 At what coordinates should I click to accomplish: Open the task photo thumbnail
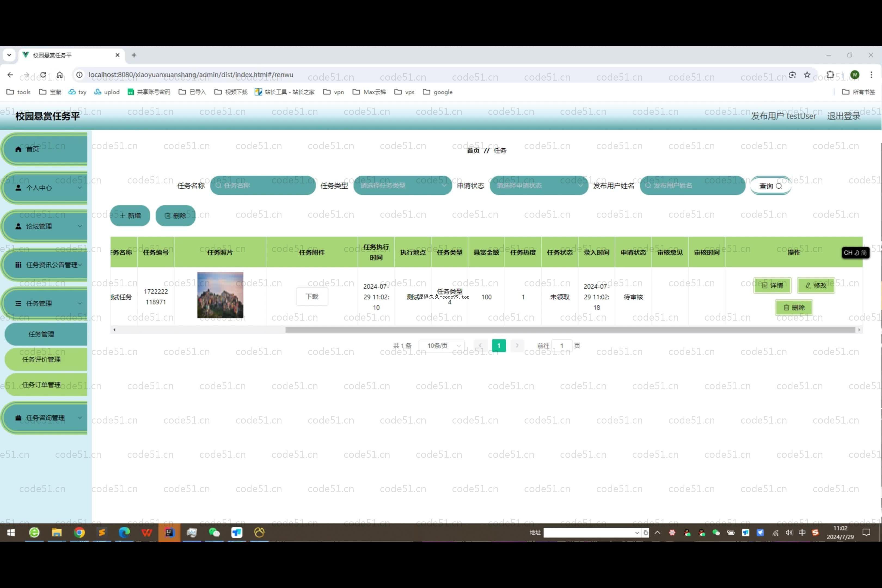220,295
